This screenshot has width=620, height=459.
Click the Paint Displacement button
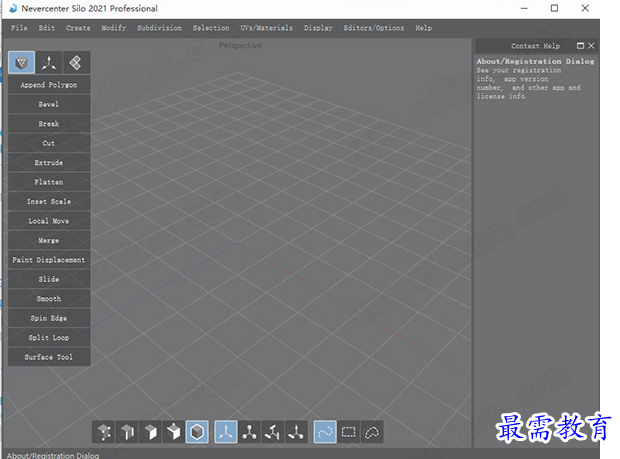pos(49,260)
